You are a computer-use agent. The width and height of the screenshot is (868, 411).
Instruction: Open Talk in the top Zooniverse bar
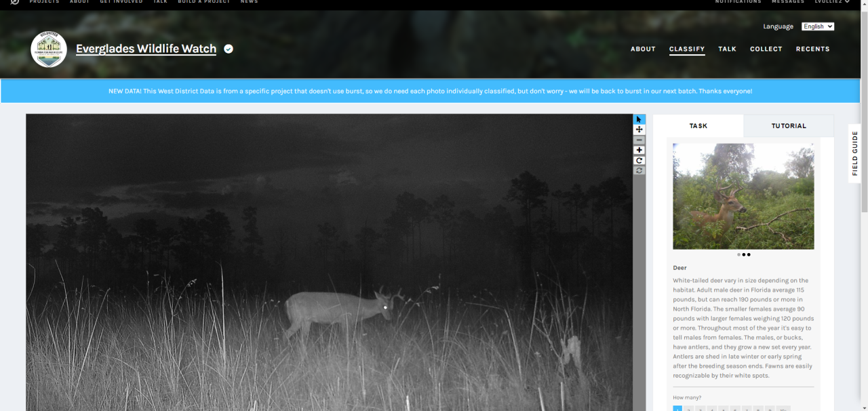[x=160, y=2]
